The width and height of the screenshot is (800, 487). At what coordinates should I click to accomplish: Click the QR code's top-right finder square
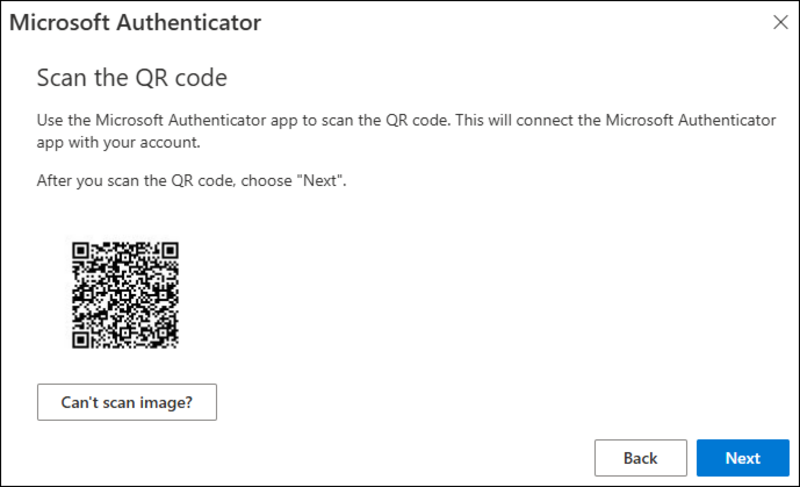tap(169, 251)
